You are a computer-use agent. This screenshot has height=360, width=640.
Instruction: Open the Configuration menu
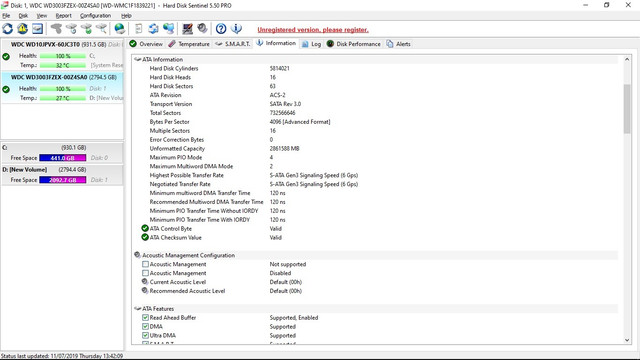[96, 16]
